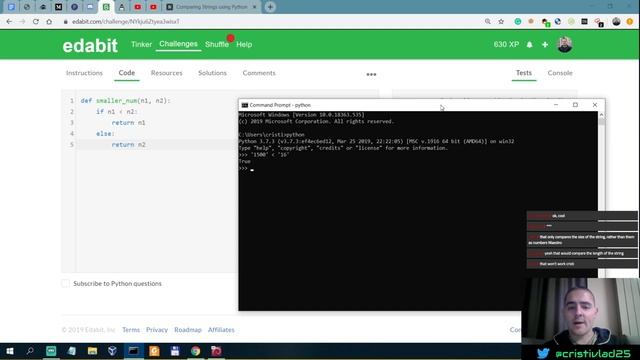Open the Privacy footer link
This screenshot has height=360, width=640.
pos(157,330)
